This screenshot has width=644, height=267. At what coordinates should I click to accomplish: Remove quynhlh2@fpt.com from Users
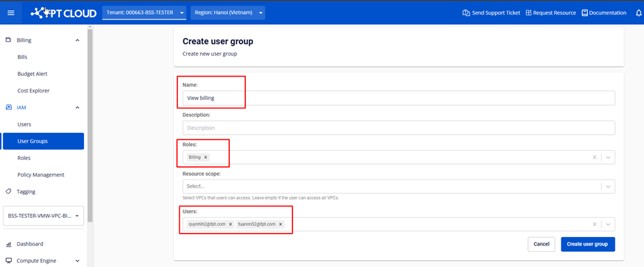tap(231, 225)
